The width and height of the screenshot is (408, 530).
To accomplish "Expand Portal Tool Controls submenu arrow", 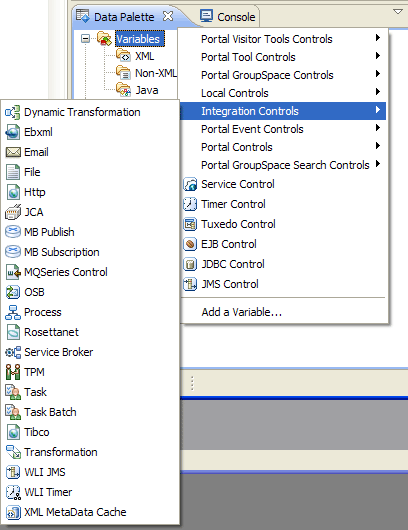I will [378, 55].
